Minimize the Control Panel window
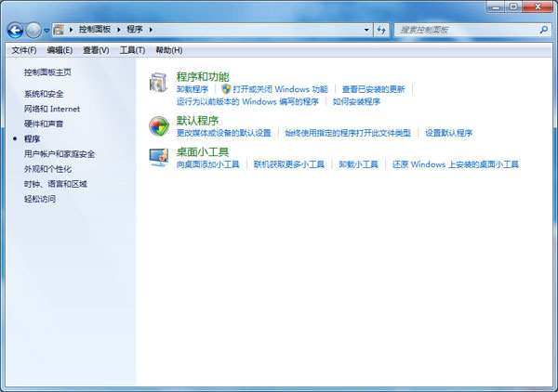The width and height of the screenshot is (558, 392). [496, 7]
